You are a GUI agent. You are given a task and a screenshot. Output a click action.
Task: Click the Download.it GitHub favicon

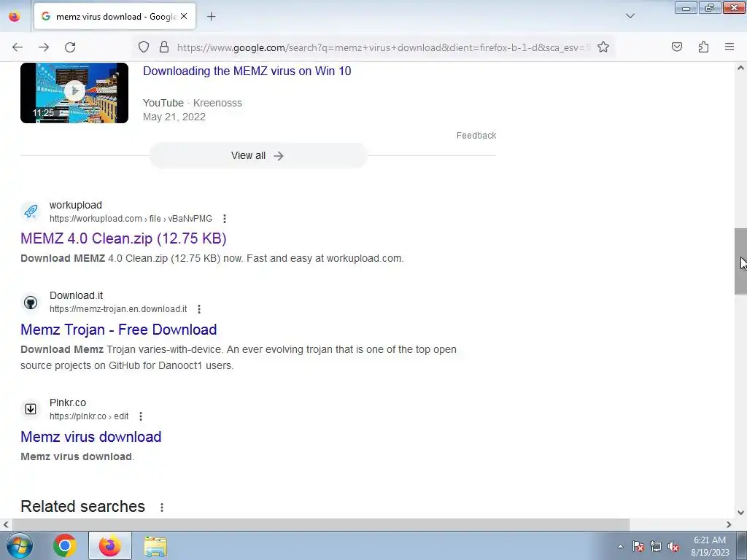[x=31, y=302]
